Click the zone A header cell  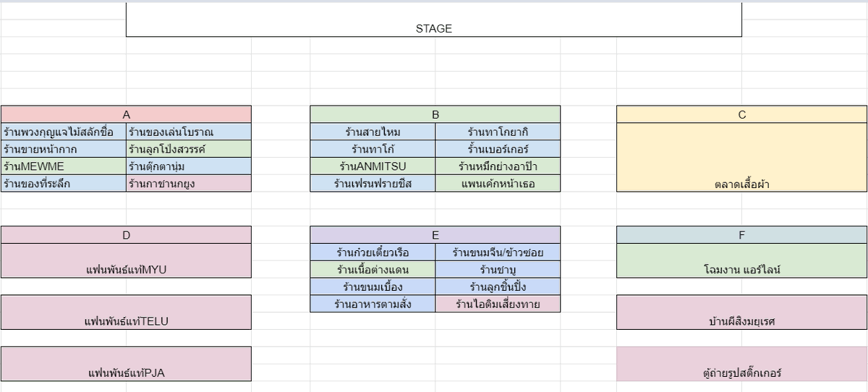pos(126,114)
